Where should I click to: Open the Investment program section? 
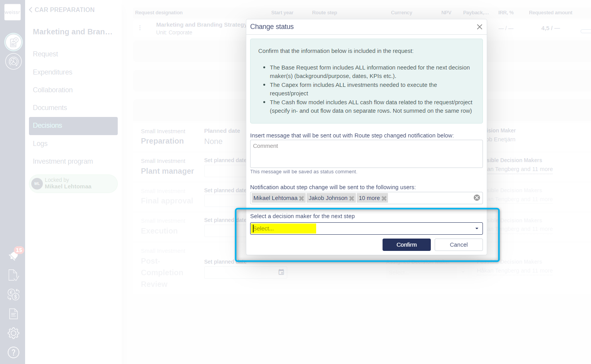click(x=63, y=161)
